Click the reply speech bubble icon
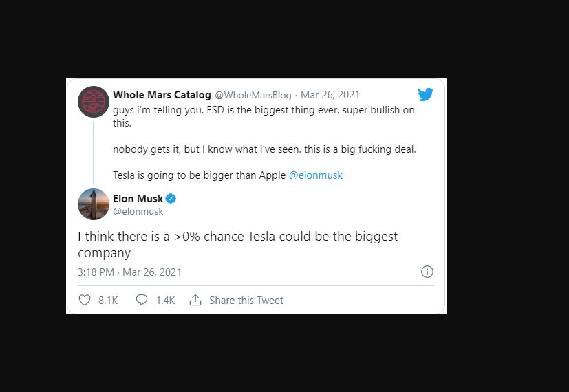The width and height of the screenshot is (569, 392). click(142, 301)
